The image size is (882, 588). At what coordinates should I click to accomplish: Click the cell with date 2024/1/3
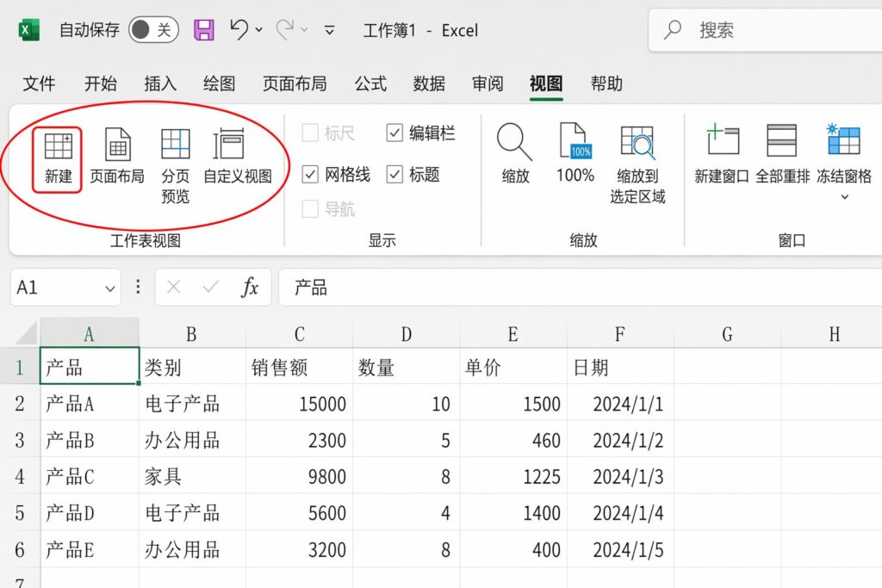620,477
